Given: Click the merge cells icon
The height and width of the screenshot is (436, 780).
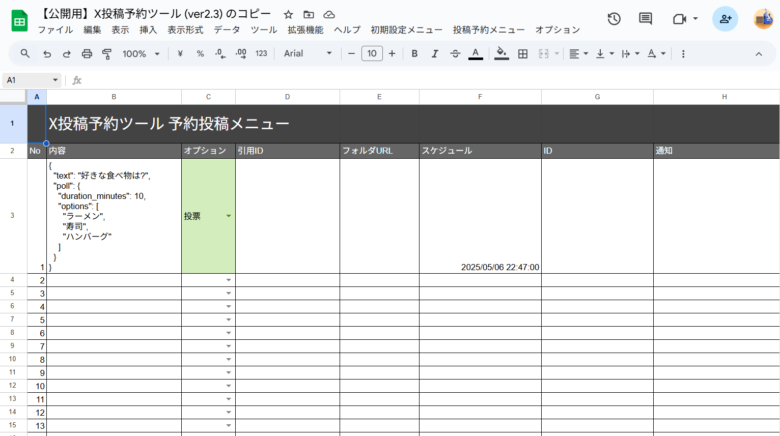Looking at the screenshot, I should click(x=544, y=54).
